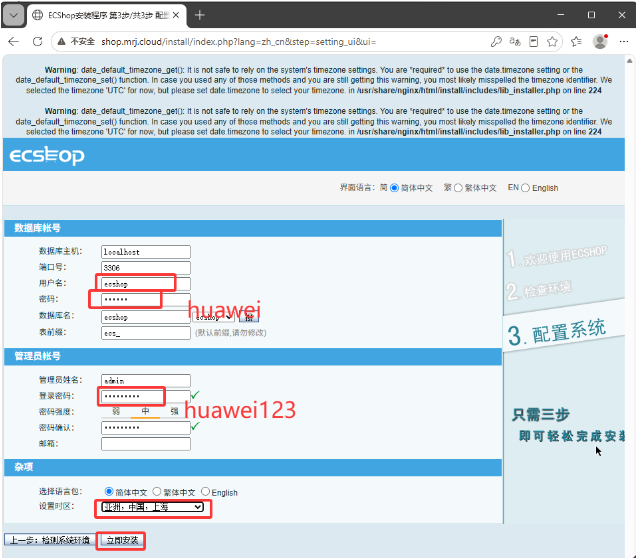Image resolution: width=640 pixels, height=560 pixels.
Task: Select 简体中文 language pack radio
Action: tap(109, 492)
